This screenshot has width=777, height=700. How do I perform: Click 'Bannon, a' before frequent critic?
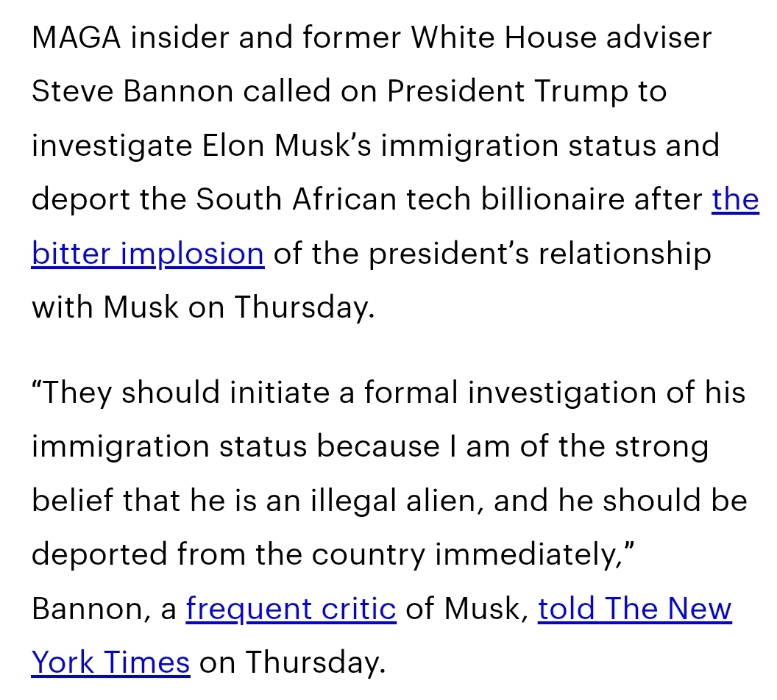(104, 608)
